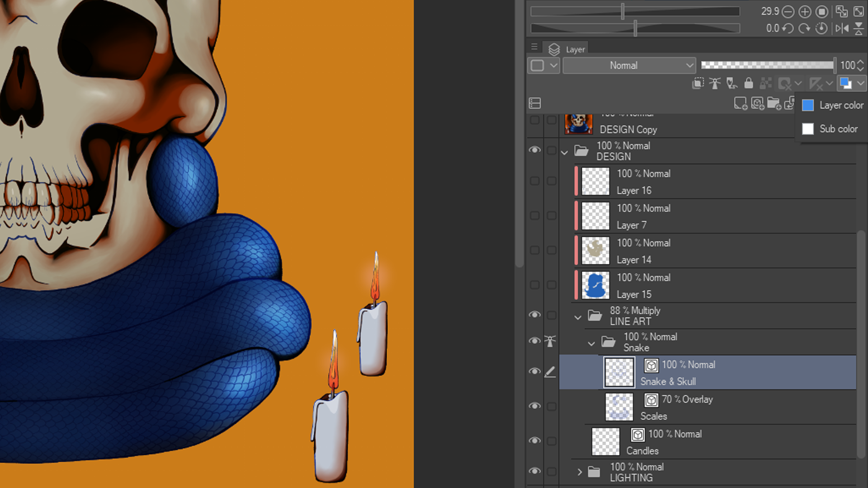Click the flip horizontal icon

842,28
